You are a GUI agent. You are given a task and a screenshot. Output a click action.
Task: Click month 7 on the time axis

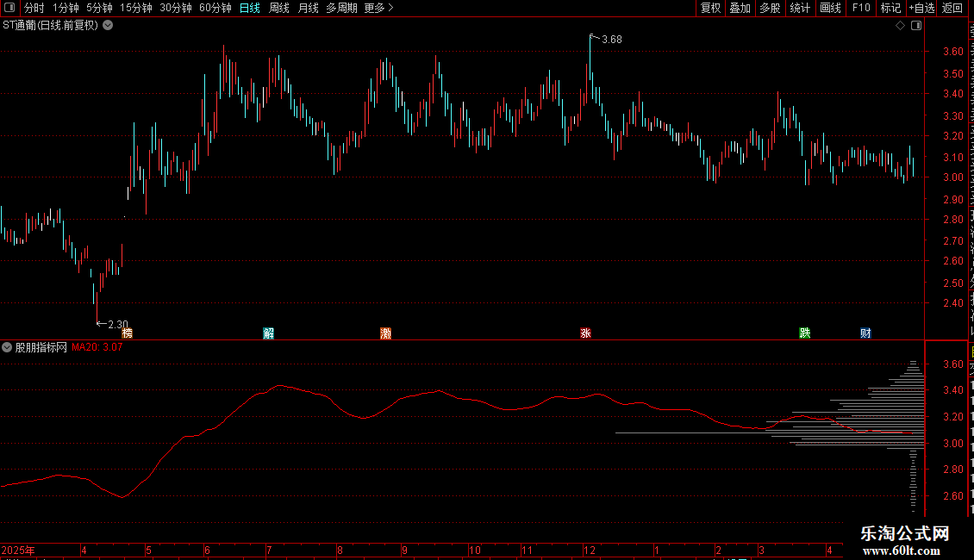(269, 550)
